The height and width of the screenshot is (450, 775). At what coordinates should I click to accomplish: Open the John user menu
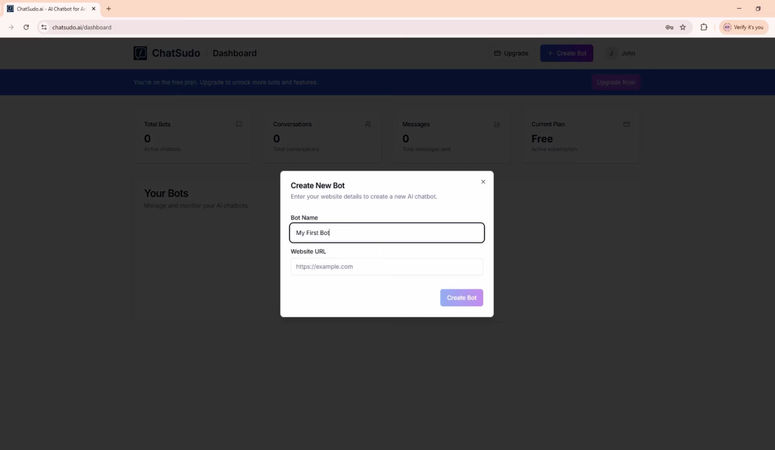[621, 53]
